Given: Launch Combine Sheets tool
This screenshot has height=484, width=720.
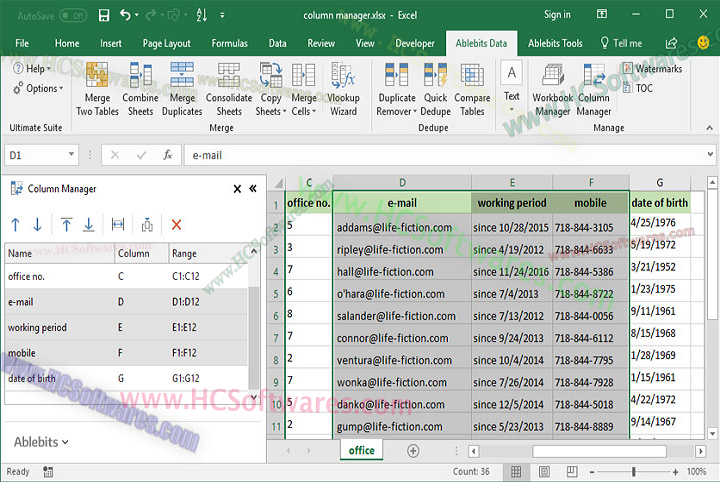Looking at the screenshot, I should coord(140,89).
